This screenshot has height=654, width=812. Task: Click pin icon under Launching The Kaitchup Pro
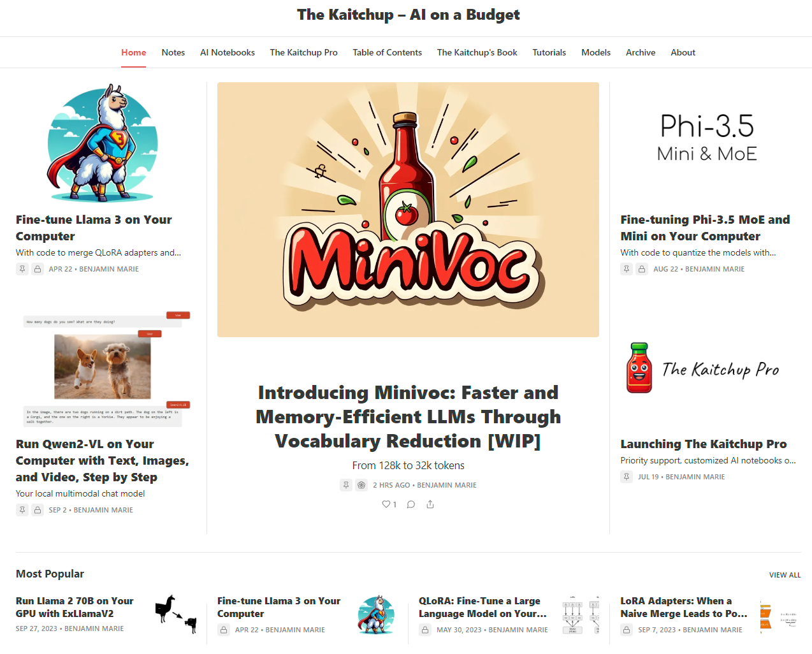point(627,477)
